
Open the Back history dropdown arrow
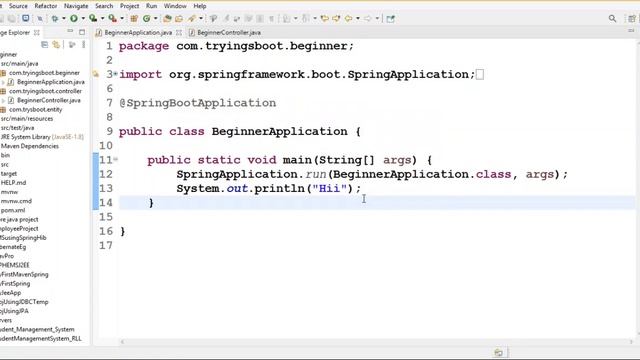(358, 18)
